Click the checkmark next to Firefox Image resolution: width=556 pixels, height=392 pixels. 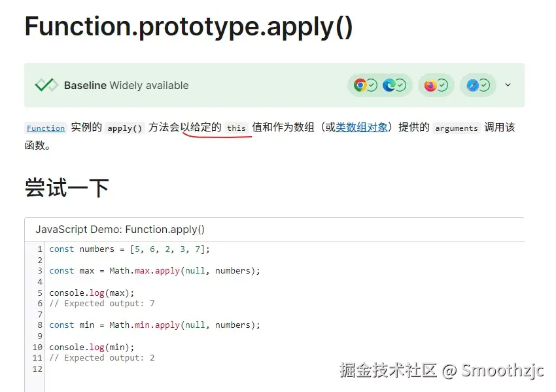(442, 85)
